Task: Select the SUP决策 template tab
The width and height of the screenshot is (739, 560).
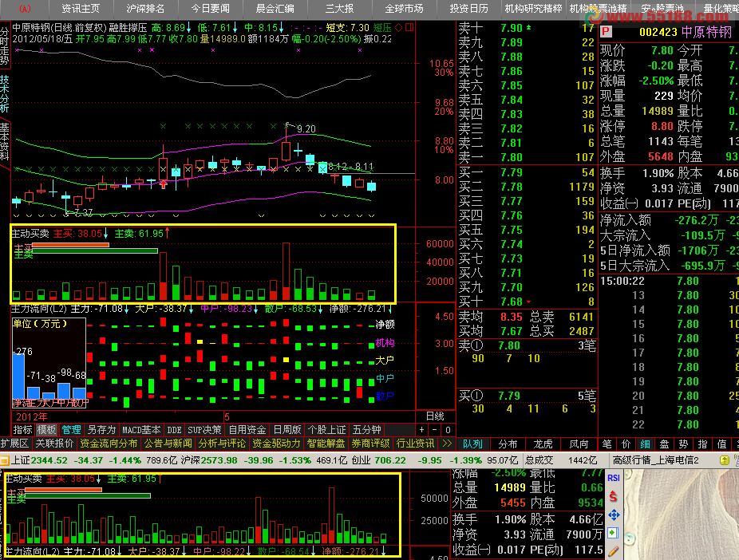Action: (204, 429)
